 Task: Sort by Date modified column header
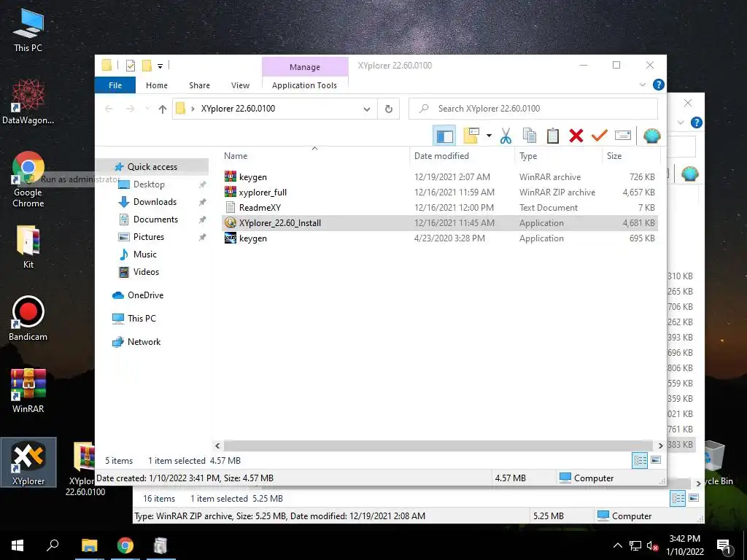pos(462,156)
